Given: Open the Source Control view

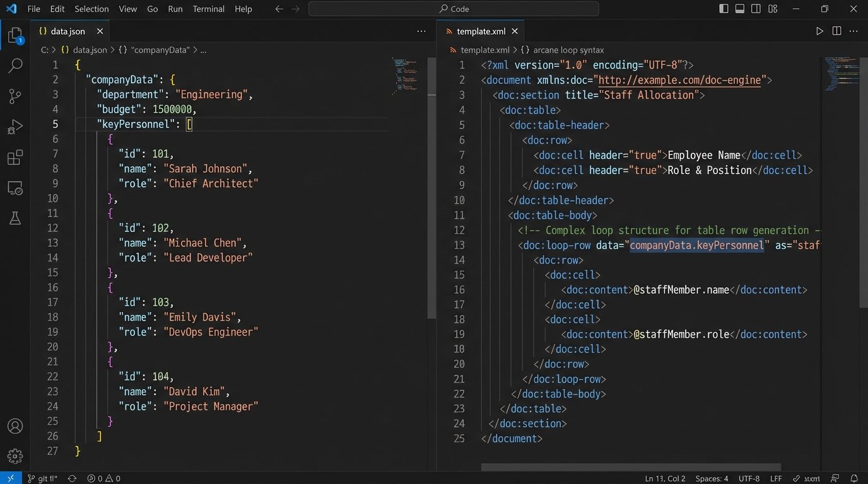Looking at the screenshot, I should pos(15,96).
